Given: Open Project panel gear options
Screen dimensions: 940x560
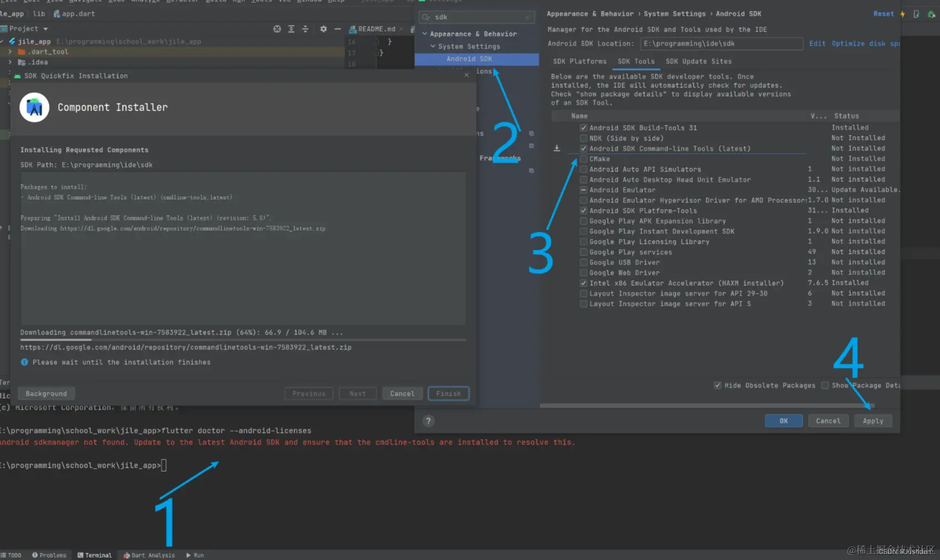Looking at the screenshot, I should [x=323, y=29].
